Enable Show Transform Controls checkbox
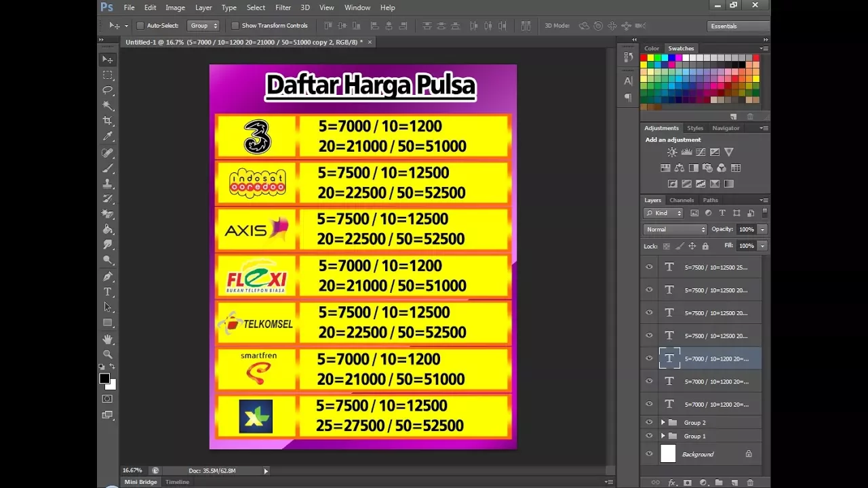868x488 pixels. (x=235, y=26)
